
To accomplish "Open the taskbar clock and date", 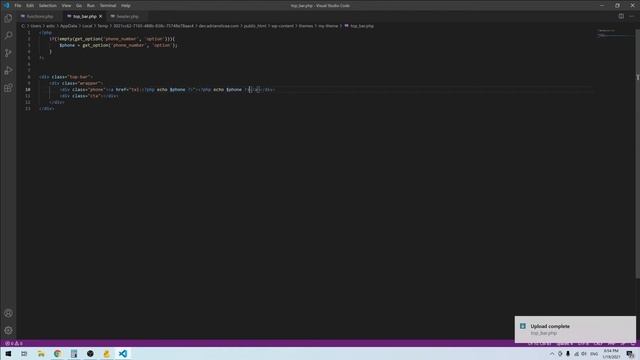I will pyautogui.click(x=611, y=353).
